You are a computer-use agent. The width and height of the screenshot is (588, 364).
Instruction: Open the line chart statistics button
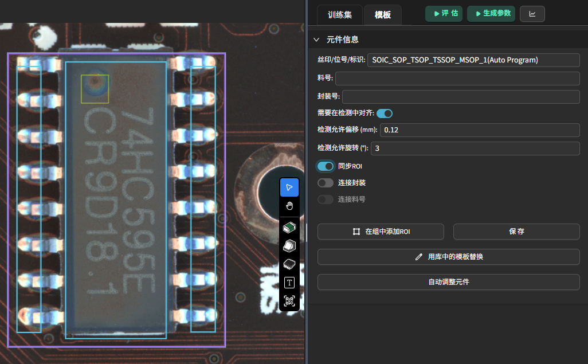[532, 14]
